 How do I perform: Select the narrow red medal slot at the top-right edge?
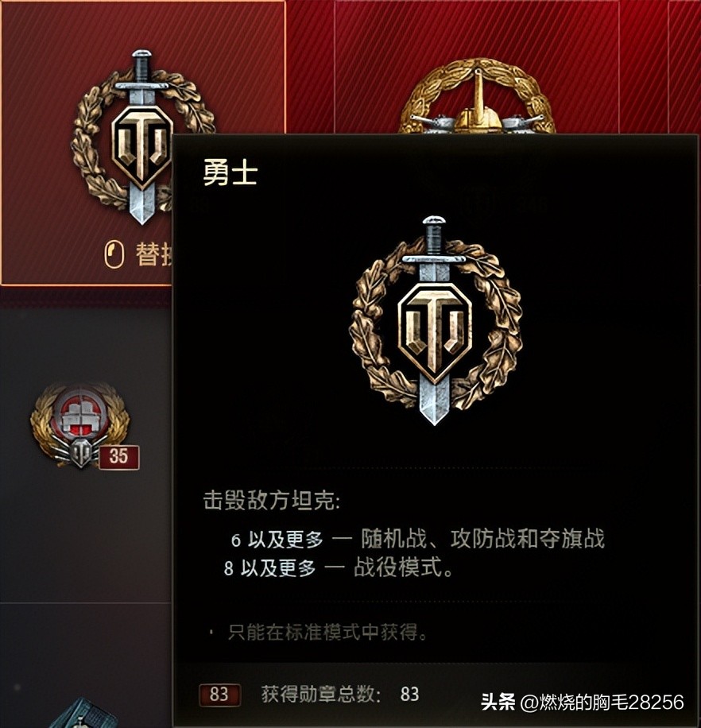(x=685, y=67)
